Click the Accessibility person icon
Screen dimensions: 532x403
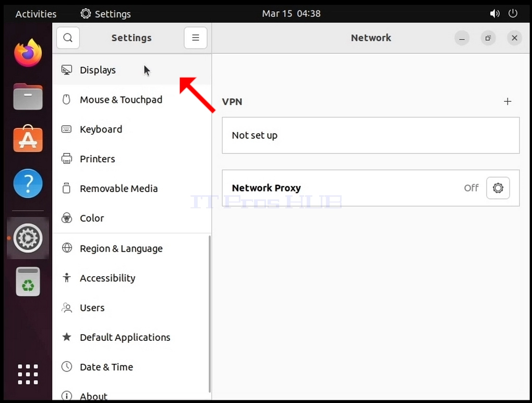67,278
